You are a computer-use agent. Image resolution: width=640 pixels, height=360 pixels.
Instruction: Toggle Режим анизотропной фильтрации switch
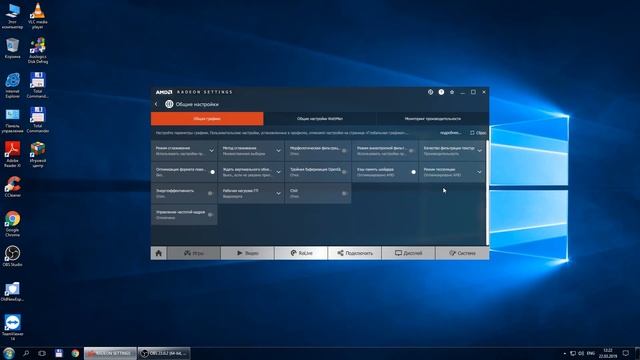(x=411, y=151)
